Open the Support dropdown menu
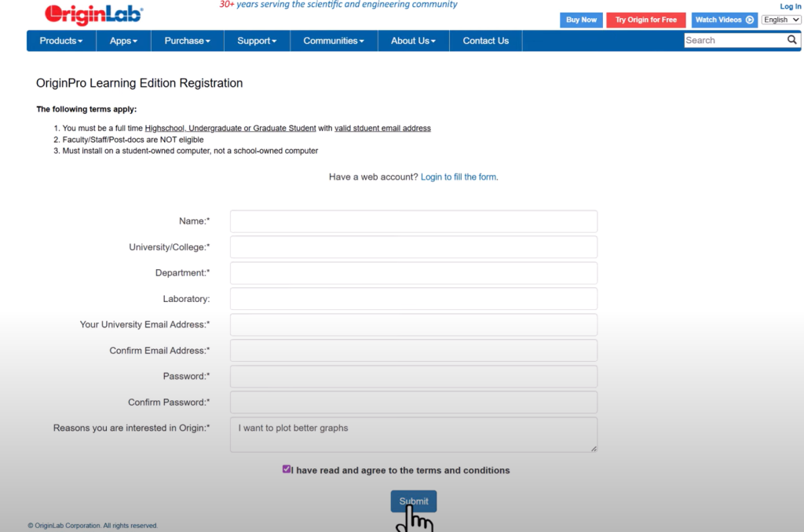Screen dimensions: 804x532 [257, 40]
